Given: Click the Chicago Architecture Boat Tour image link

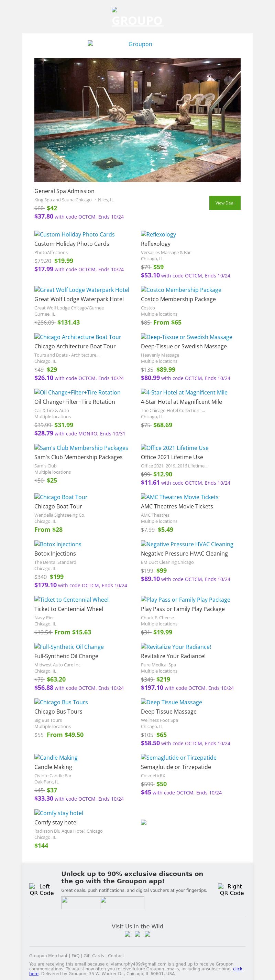Looking at the screenshot, I should pos(78,337).
